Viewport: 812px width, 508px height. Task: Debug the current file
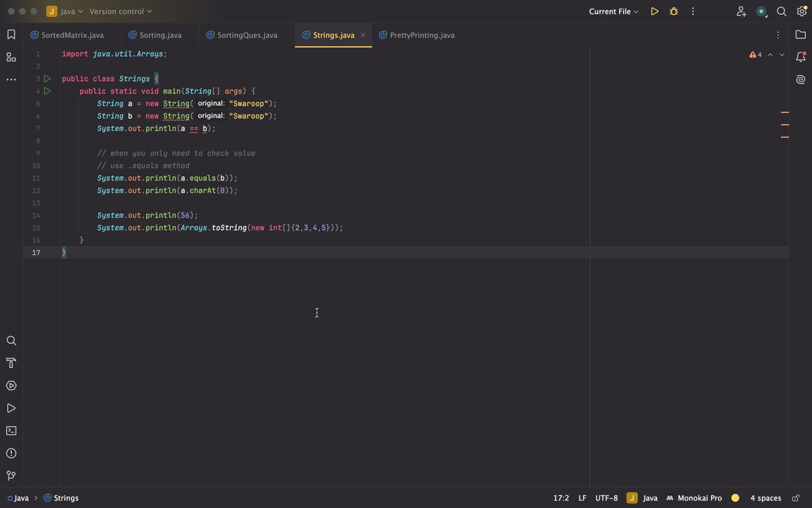(x=673, y=12)
